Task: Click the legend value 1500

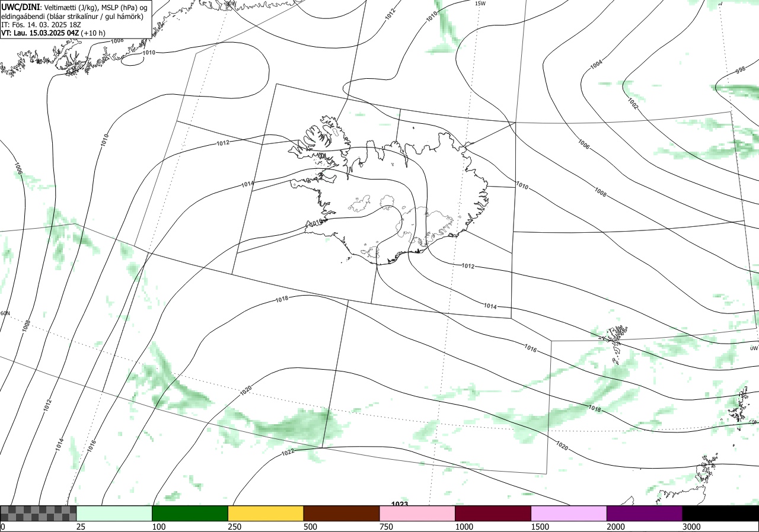Action: click(x=540, y=527)
